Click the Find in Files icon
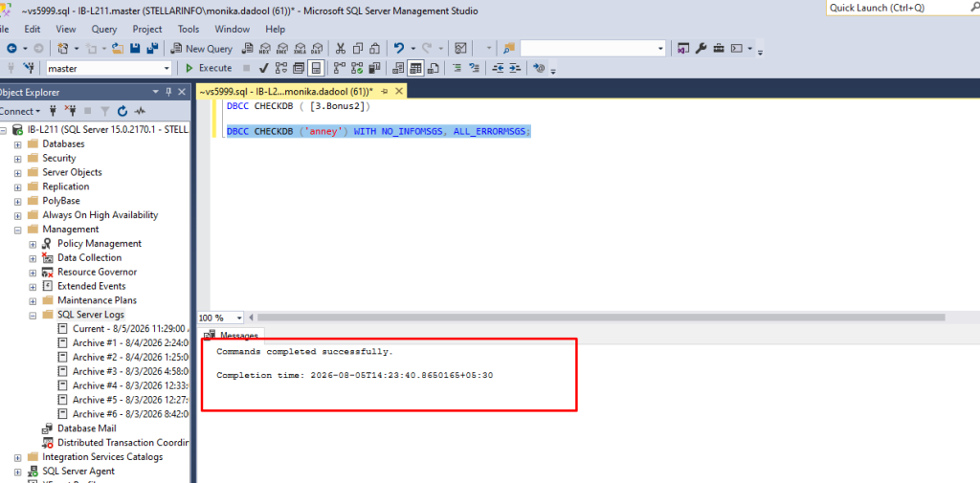Screen dimensions: 980x483 508,49
